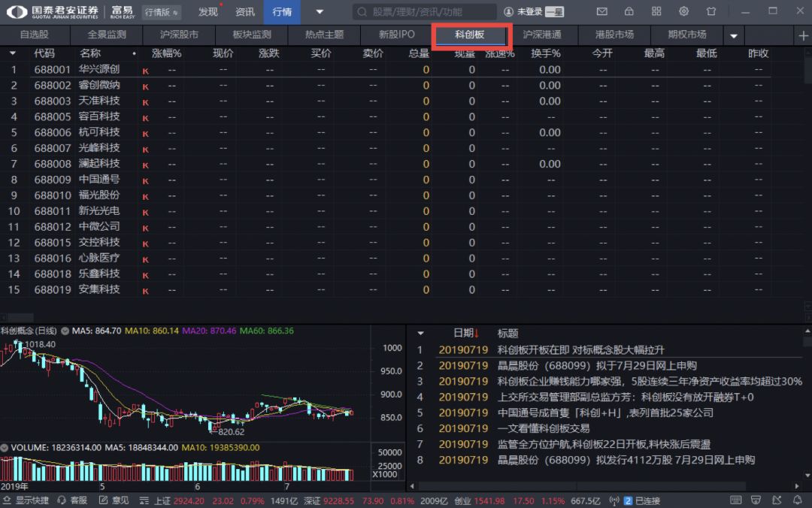This screenshot has height=508, width=812.
Task: Click the 创业 index value 1541.98
Action: point(489,500)
